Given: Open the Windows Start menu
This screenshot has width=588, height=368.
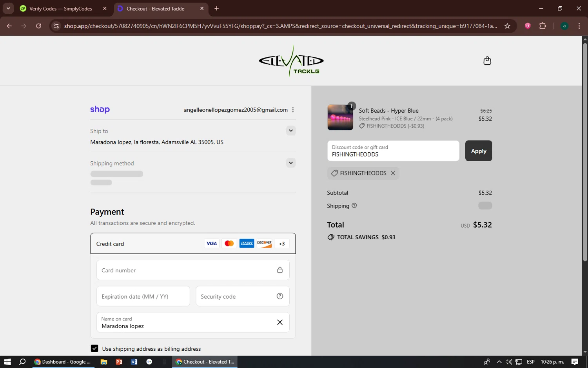Looking at the screenshot, I should coord(7,362).
